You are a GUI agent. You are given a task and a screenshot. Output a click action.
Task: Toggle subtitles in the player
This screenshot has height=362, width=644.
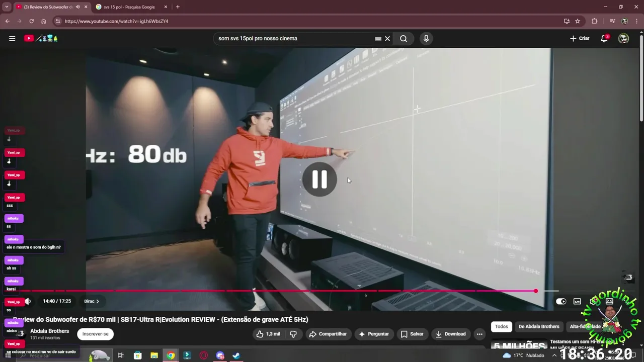coord(577,301)
